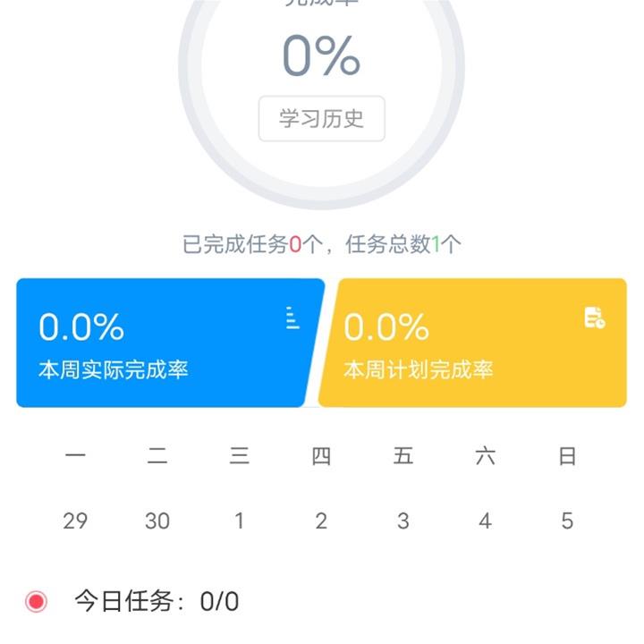Select date 4 in the week calendar
The image size is (644, 644).
tap(486, 521)
